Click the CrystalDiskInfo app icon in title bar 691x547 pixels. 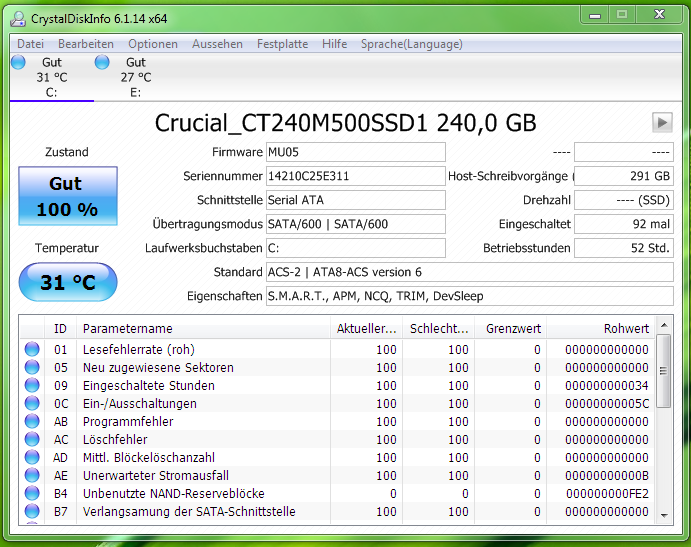pos(19,19)
